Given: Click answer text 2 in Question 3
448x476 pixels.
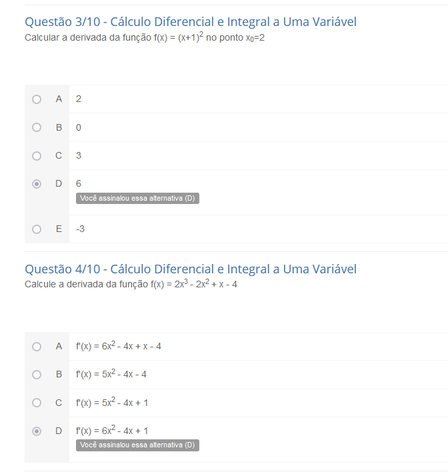Looking at the screenshot, I should pyautogui.click(x=79, y=99).
